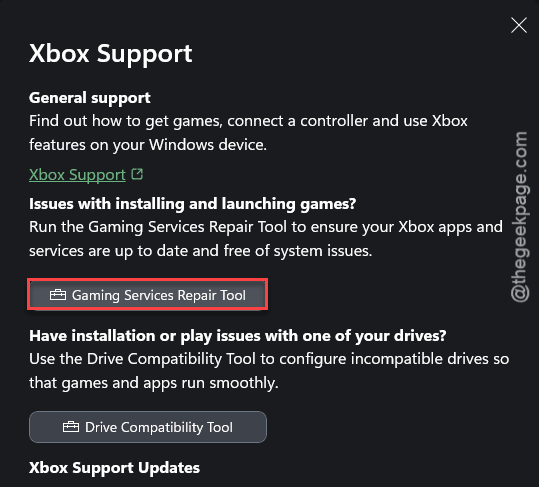The height and width of the screenshot is (487, 539).
Task: Click the toolbox icon on Drive Compatibility Tool
Action: [71, 427]
